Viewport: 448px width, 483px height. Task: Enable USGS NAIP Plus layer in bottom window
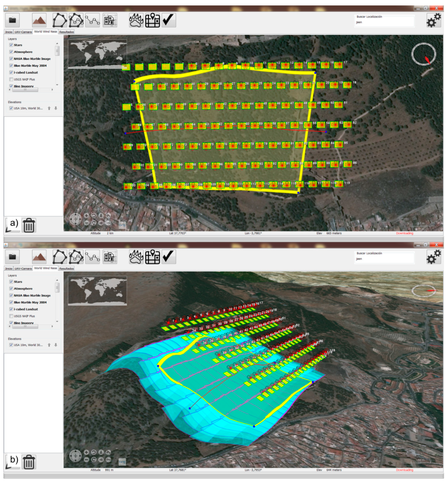tap(11, 316)
